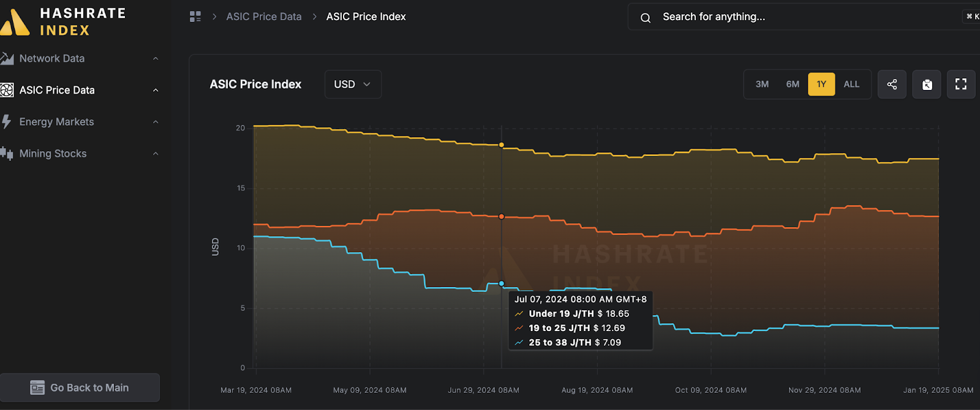The width and height of the screenshot is (980, 410).
Task: Click ASIC Price Data breadcrumb link
Action: click(x=264, y=17)
